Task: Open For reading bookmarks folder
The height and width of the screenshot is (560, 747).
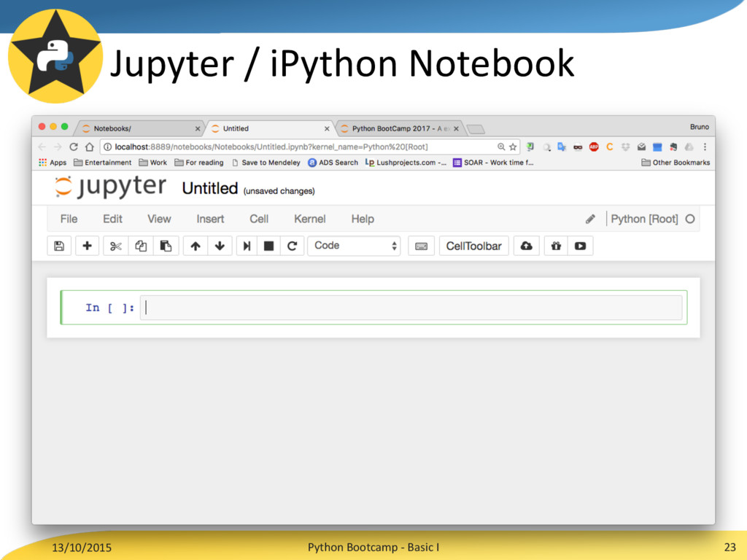Action: (x=199, y=163)
